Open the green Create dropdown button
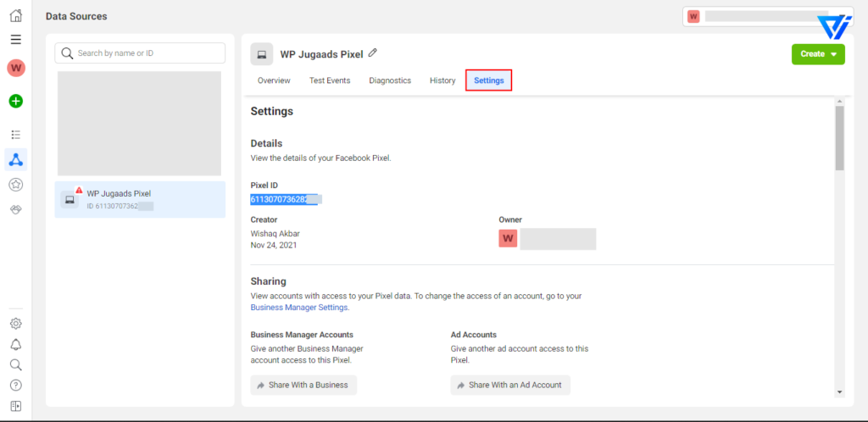Screen dimensions: 868x422 coord(818,54)
